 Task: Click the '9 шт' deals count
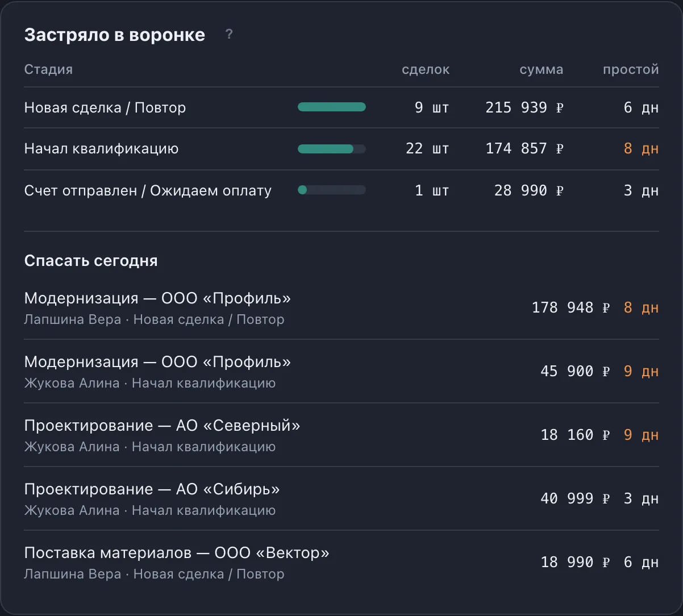432,107
